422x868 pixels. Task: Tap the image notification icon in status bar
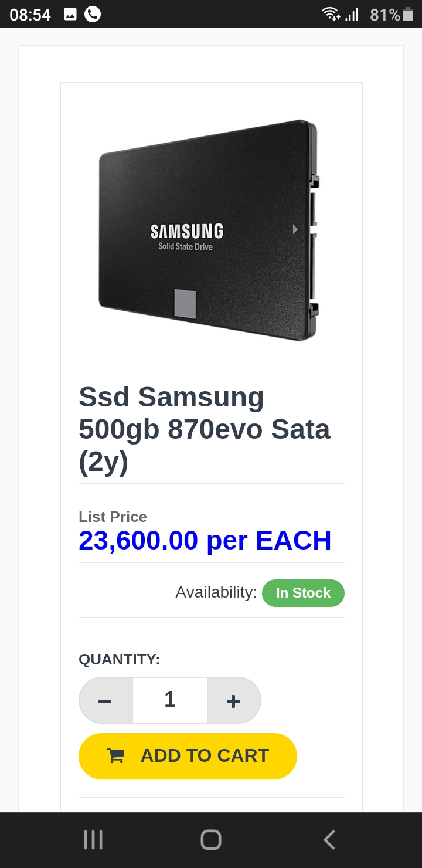70,14
